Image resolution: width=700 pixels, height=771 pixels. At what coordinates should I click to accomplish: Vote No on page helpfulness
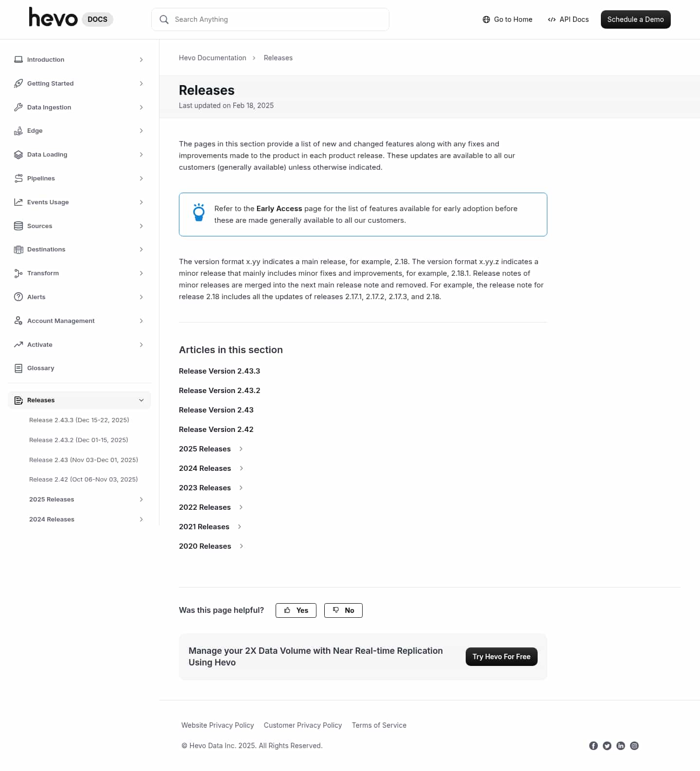pos(343,610)
